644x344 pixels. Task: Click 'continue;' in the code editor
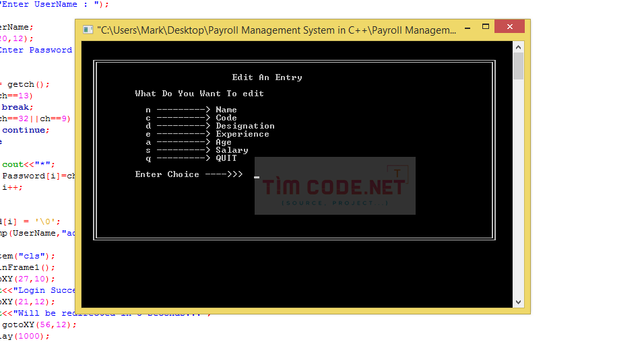pos(26,130)
